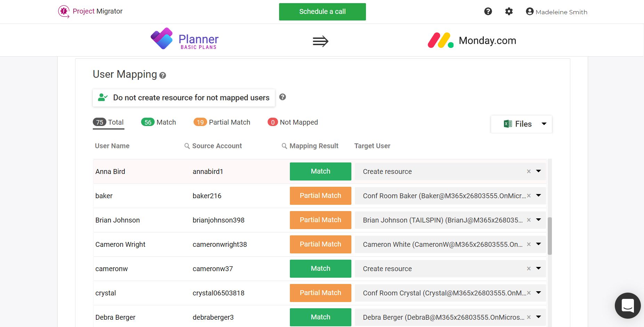Click the Schedule a call button

322,12
